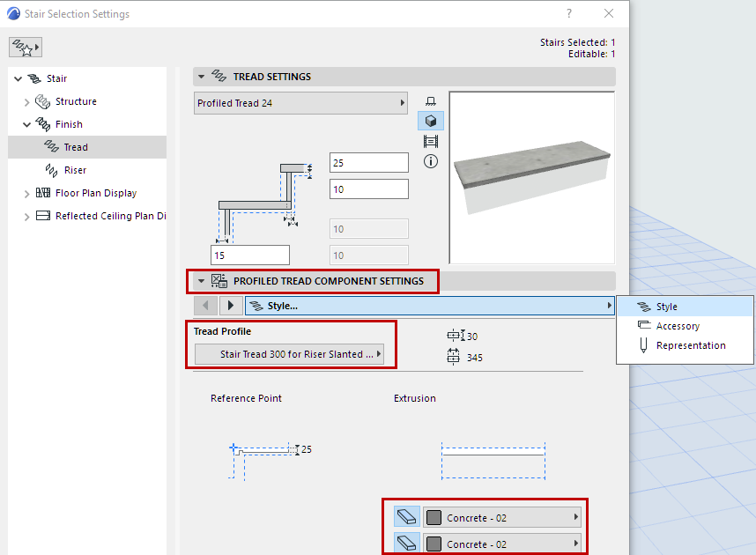Open the Profiled Tread 24 dropdown

300,103
